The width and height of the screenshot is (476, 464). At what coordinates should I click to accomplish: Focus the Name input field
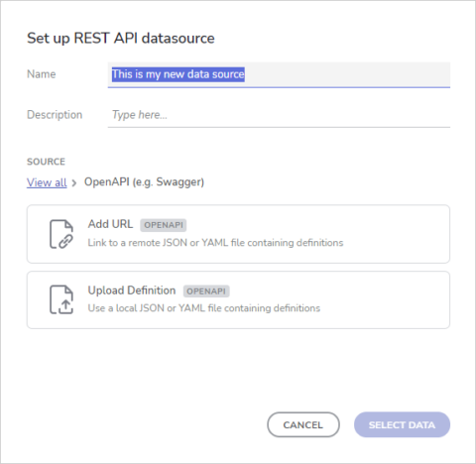[x=279, y=74]
